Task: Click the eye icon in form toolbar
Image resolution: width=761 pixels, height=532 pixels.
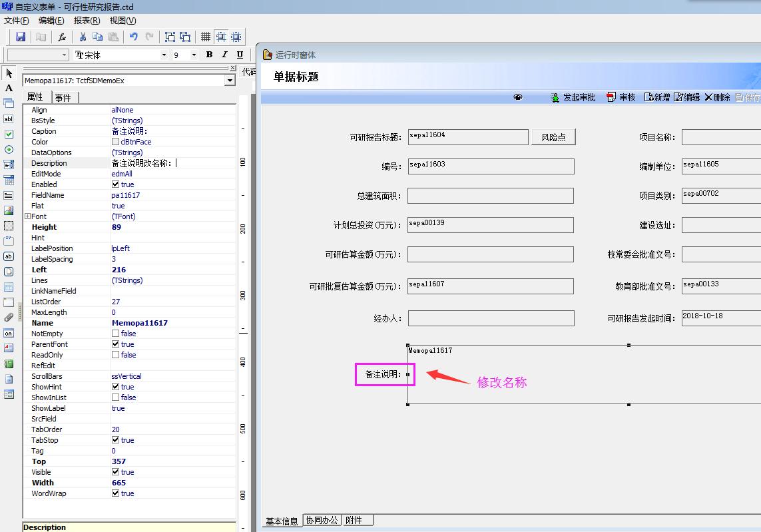Action: coord(518,97)
